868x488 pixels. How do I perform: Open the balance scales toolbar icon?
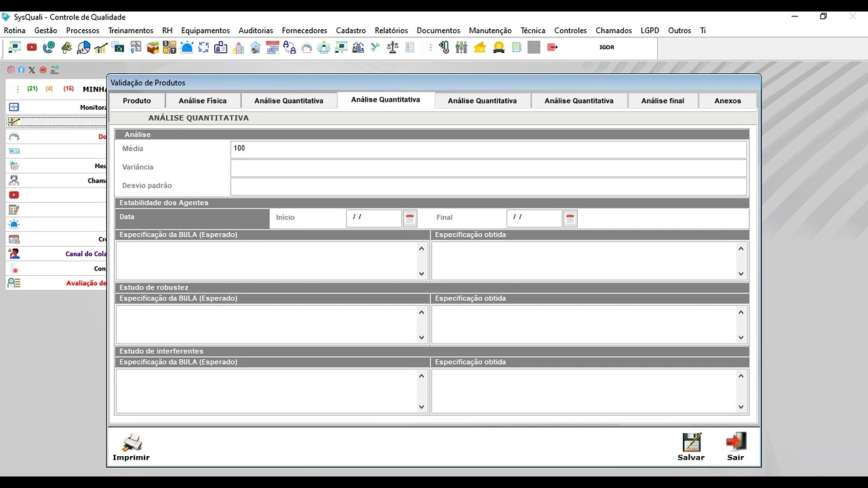(393, 47)
